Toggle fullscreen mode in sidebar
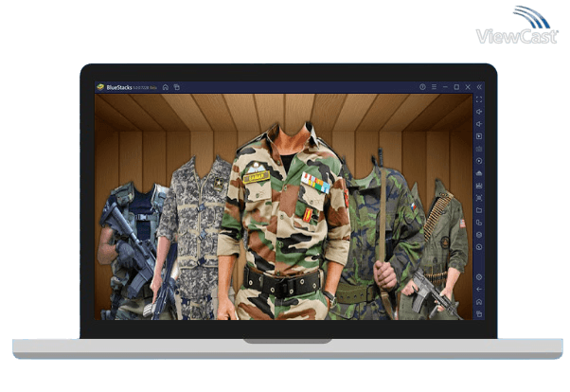The height and width of the screenshot is (392, 570). point(479,99)
